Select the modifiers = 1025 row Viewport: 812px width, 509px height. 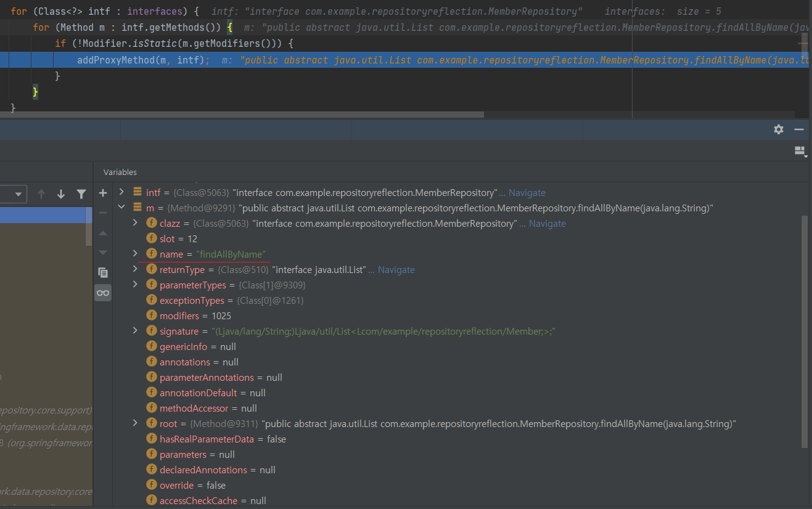point(457,316)
